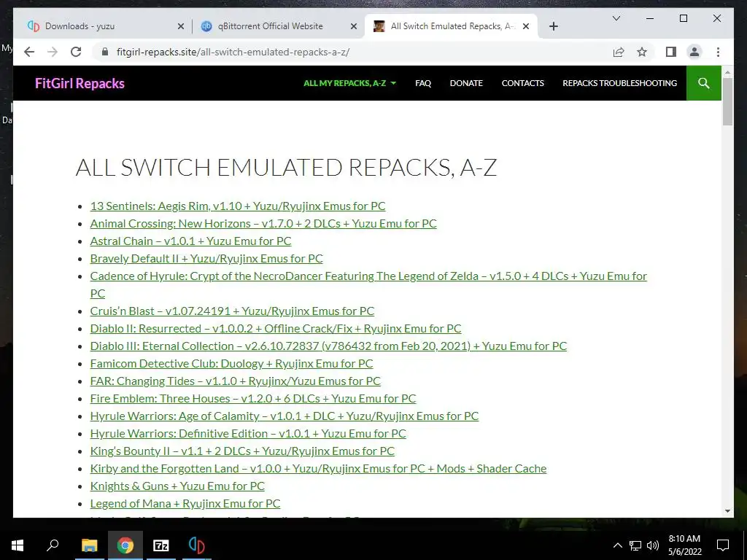Viewport: 747px width, 560px height.
Task: View site security lock info
Action: pyautogui.click(x=105, y=52)
